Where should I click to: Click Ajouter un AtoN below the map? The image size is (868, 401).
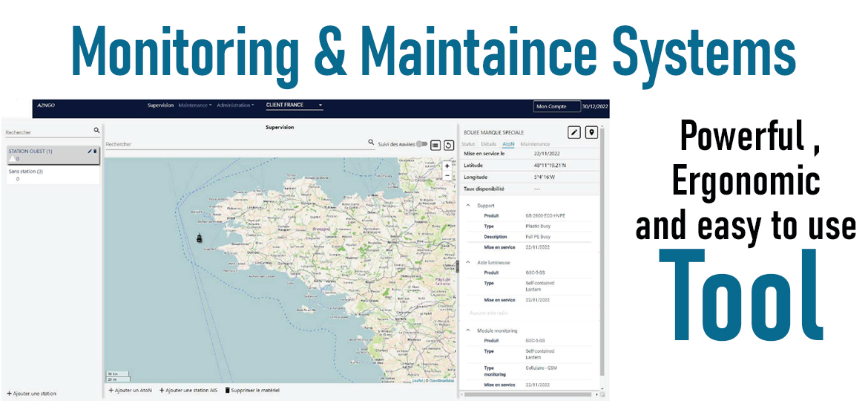131,390
